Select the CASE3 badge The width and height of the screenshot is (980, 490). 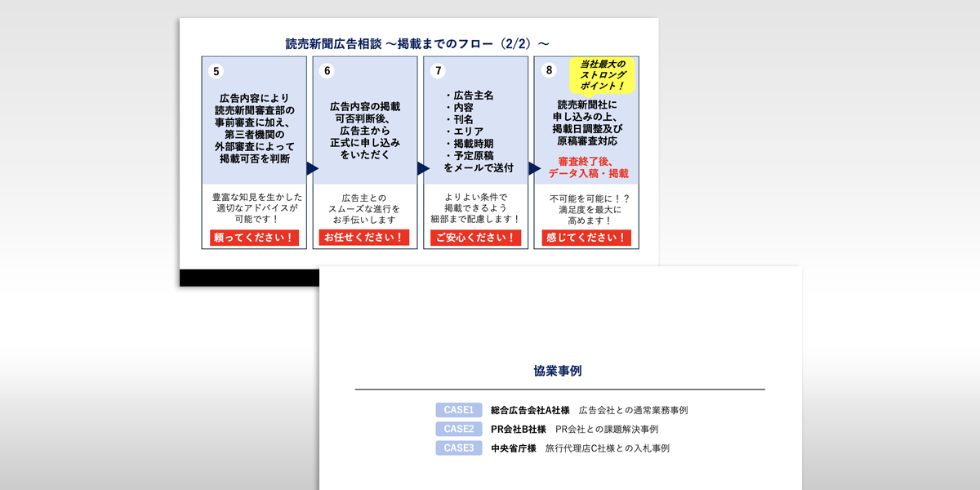(457, 448)
